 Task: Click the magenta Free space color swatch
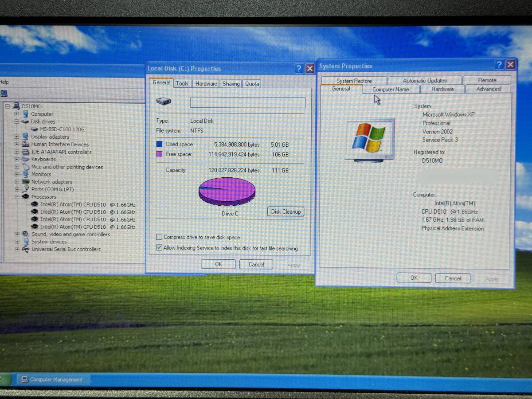159,154
